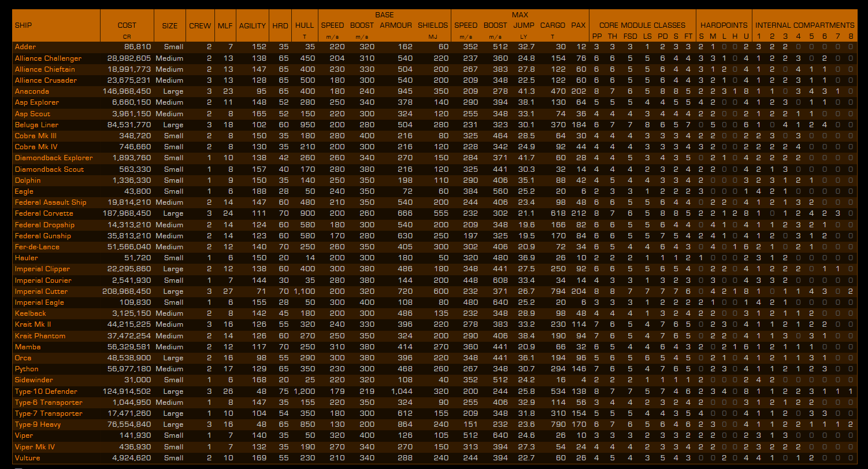Click the PP core module header
Viewport: 868px width, 469px height.
598,36
